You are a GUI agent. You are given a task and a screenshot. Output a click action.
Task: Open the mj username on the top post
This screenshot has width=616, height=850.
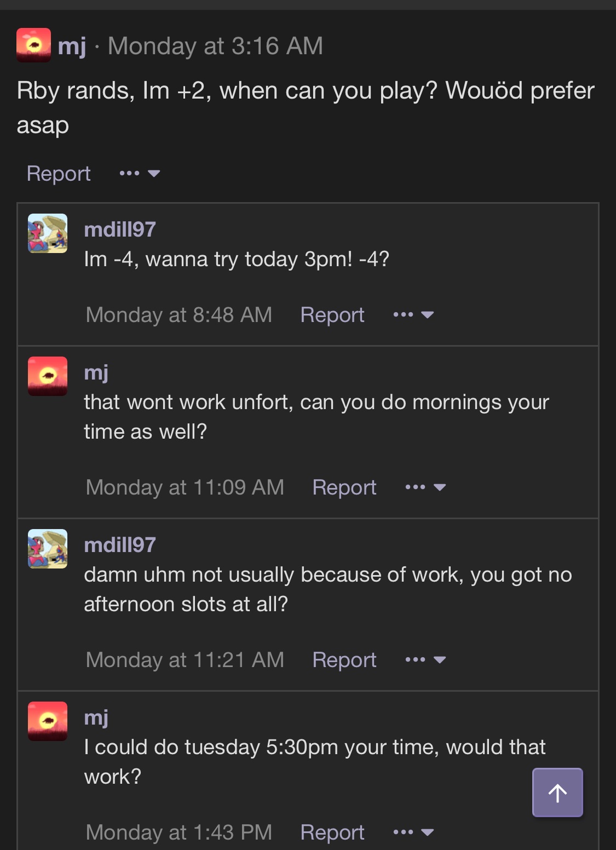tap(72, 46)
